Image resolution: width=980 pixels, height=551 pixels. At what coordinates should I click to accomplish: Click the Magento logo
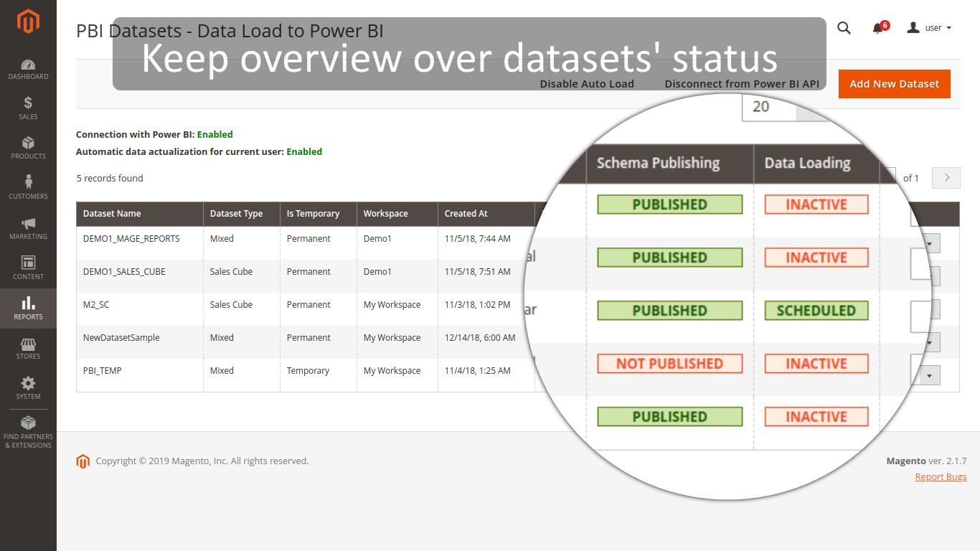(x=28, y=22)
